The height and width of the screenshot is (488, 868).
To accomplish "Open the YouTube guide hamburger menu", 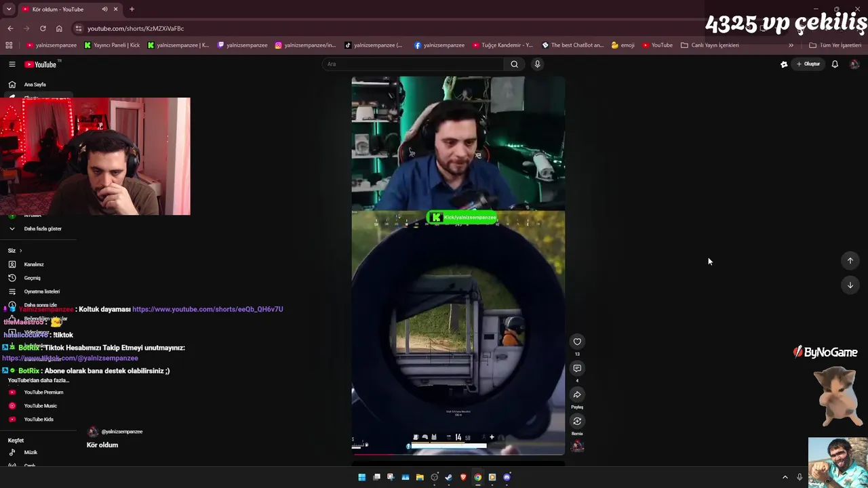I will (x=12, y=64).
